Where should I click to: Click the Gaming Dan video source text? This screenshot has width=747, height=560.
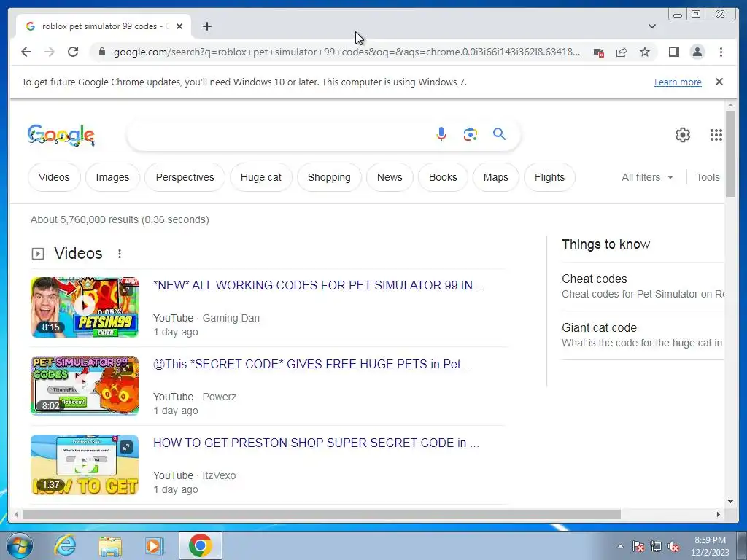231,318
